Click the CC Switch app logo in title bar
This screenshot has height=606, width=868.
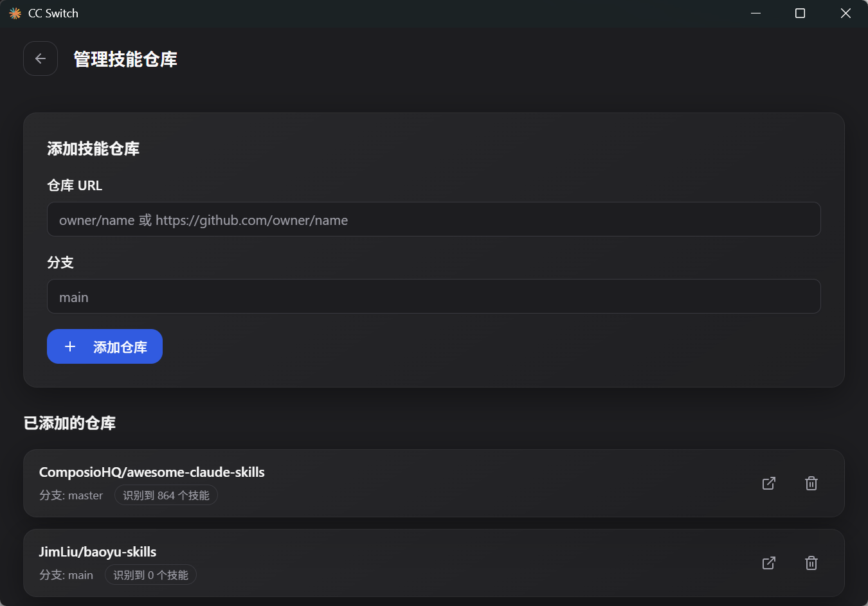coord(15,13)
